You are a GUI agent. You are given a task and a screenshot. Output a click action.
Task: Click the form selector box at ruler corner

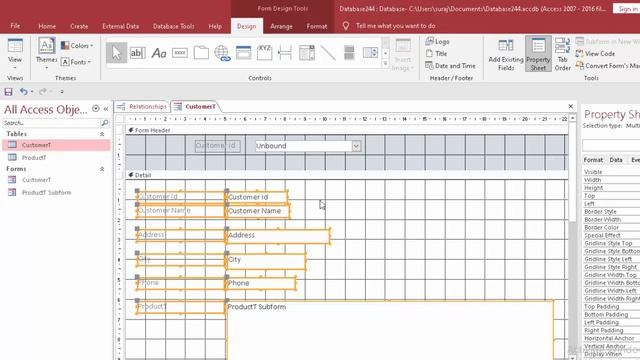pyautogui.click(x=120, y=119)
